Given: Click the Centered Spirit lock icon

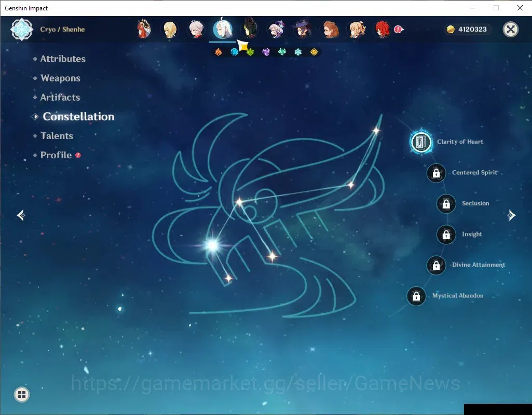Looking at the screenshot, I should pos(436,173).
